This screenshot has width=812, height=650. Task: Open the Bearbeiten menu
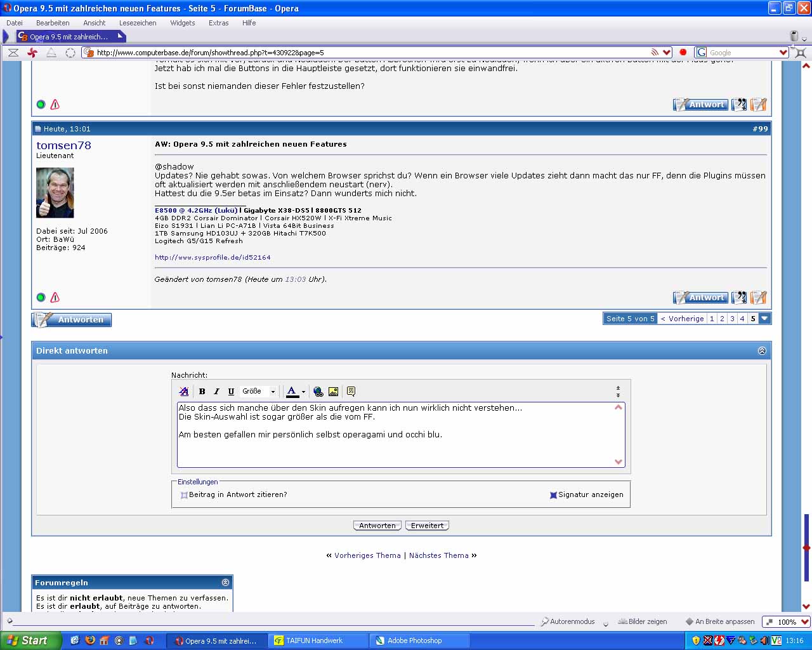53,23
